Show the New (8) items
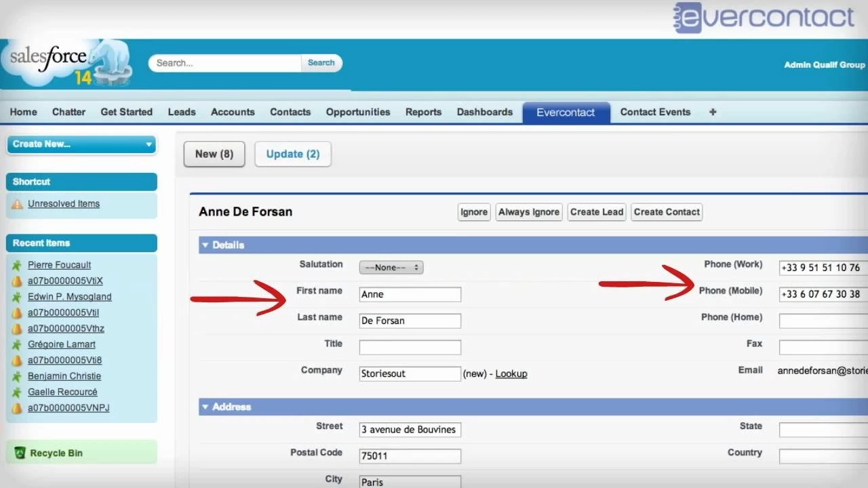This screenshot has height=488, width=868. 214,154
